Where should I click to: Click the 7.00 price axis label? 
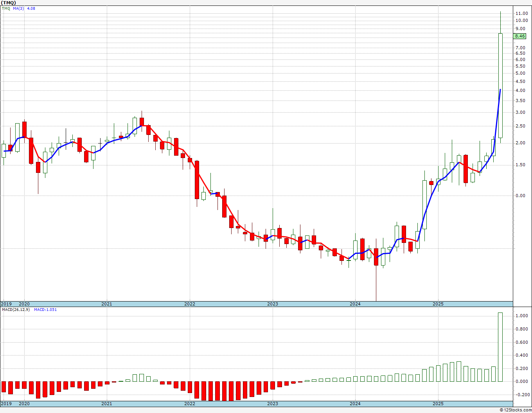pyautogui.click(x=520, y=48)
